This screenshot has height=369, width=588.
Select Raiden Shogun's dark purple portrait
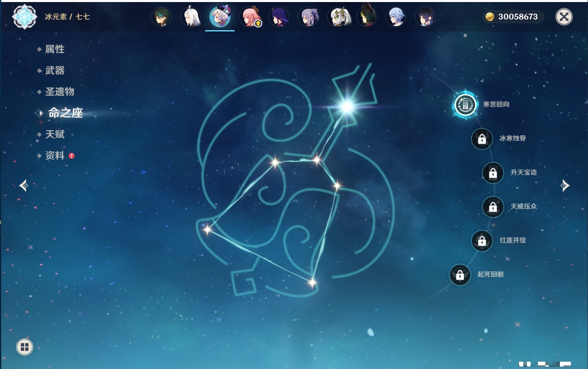[279, 17]
